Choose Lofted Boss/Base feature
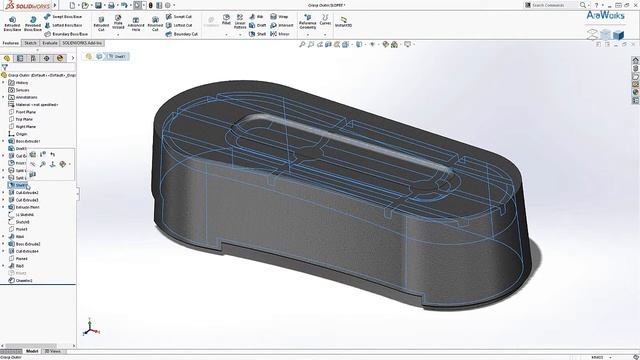 (63, 25)
